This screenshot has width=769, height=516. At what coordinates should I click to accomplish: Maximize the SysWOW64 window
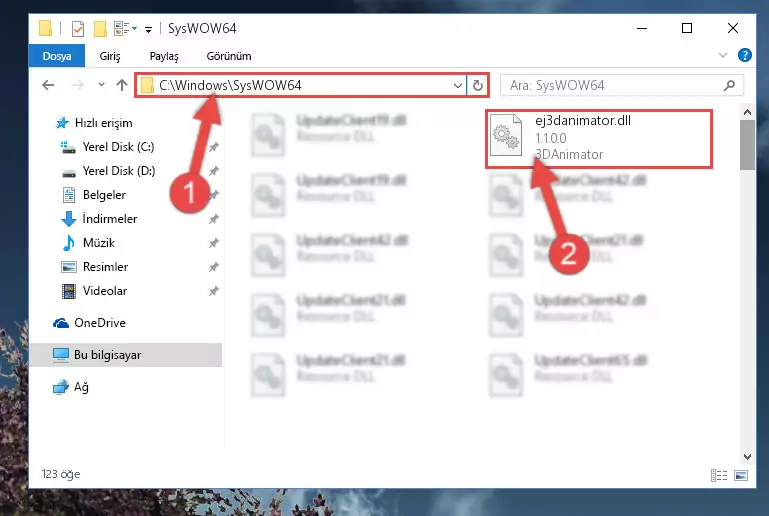point(687,28)
